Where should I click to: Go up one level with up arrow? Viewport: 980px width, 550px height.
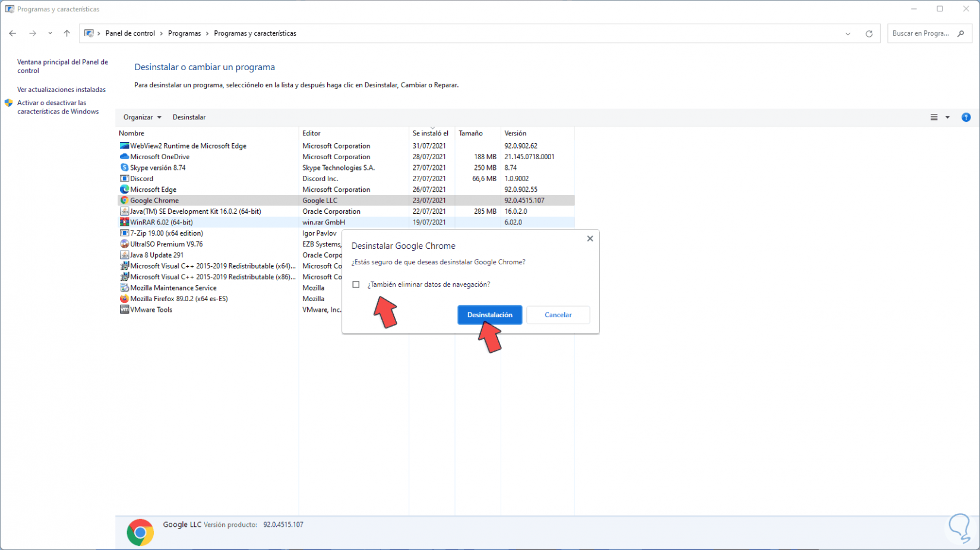pyautogui.click(x=67, y=33)
